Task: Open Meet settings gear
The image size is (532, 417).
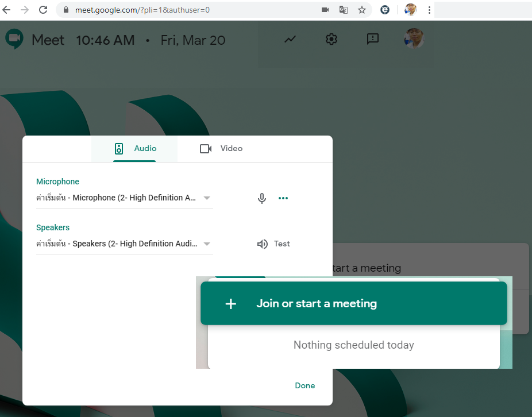Action: click(x=331, y=40)
